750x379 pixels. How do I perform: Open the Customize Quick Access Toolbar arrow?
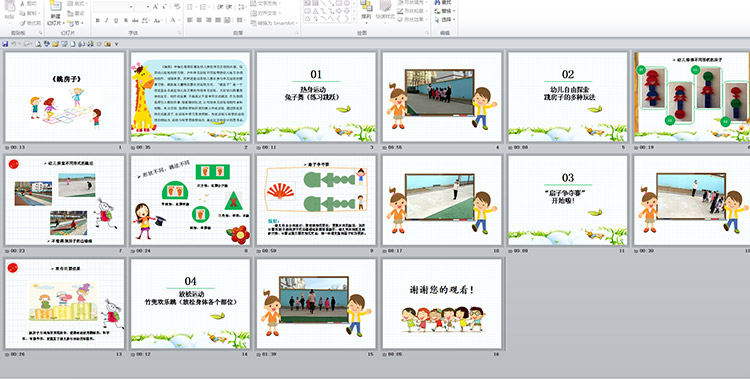(116, 44)
